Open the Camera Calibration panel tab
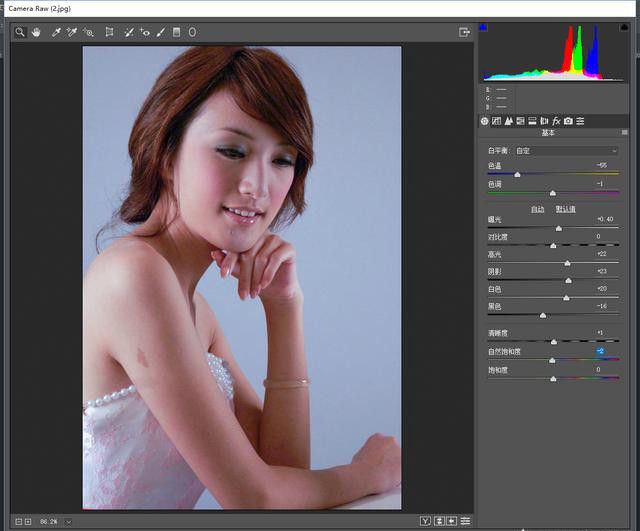The height and width of the screenshot is (531, 640). [568, 121]
